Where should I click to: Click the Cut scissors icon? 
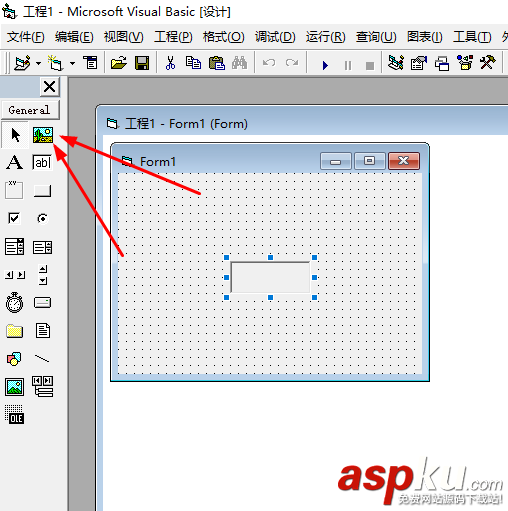(x=170, y=63)
